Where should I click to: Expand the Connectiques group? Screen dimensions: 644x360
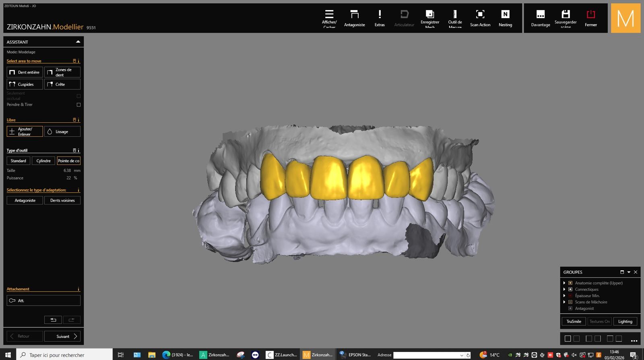[x=564, y=290]
